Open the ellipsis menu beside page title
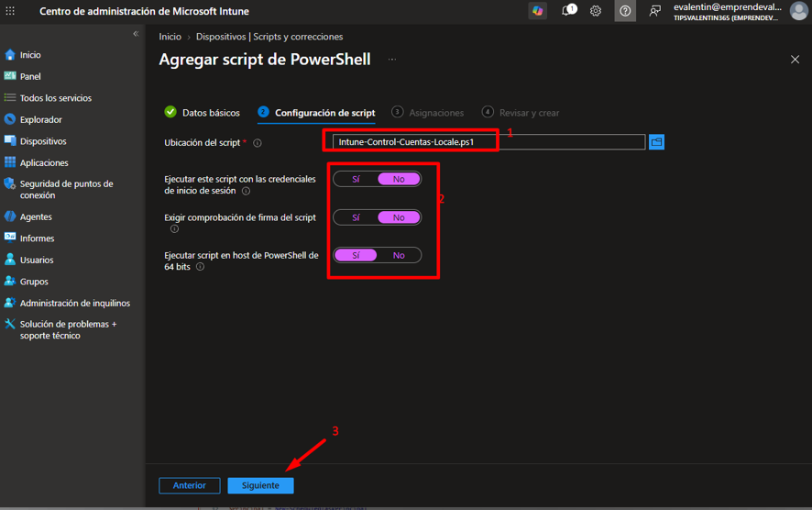 click(x=392, y=60)
